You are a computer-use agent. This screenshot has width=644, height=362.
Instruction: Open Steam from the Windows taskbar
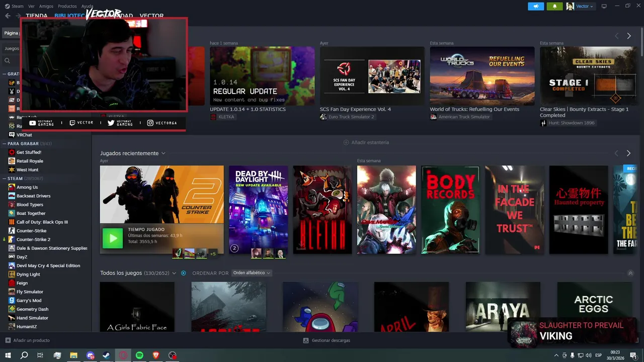click(107, 355)
